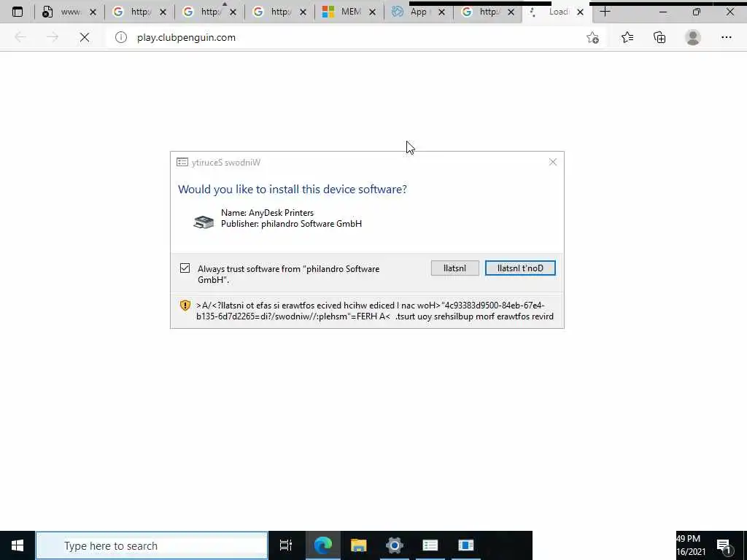Close the MEM tab
This screenshot has height=560, width=747.
[373, 12]
